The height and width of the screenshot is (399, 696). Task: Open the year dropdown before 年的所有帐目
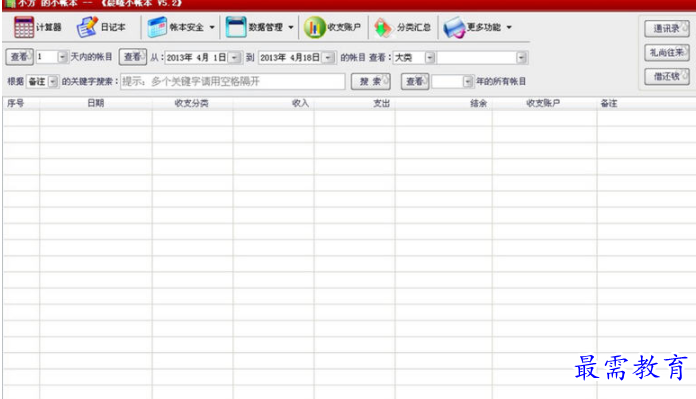467,82
